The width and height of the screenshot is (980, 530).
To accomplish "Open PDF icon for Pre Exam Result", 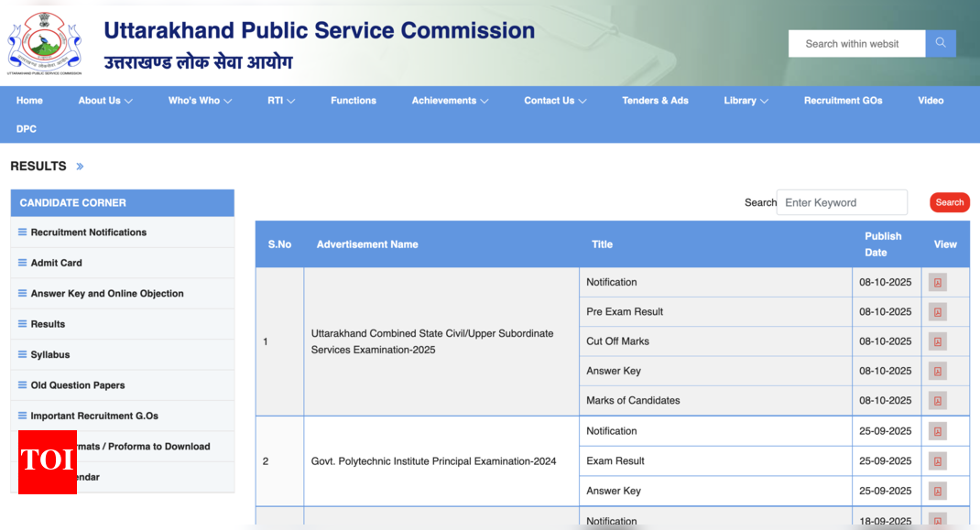I will tap(937, 312).
